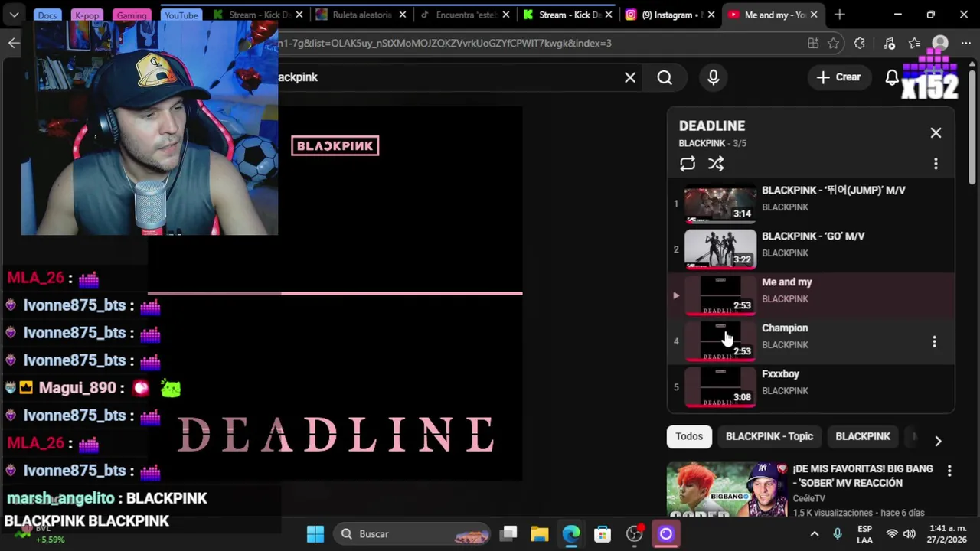Open Microsoft Edge from the taskbar
The width and height of the screenshot is (980, 551).
pyautogui.click(x=571, y=534)
